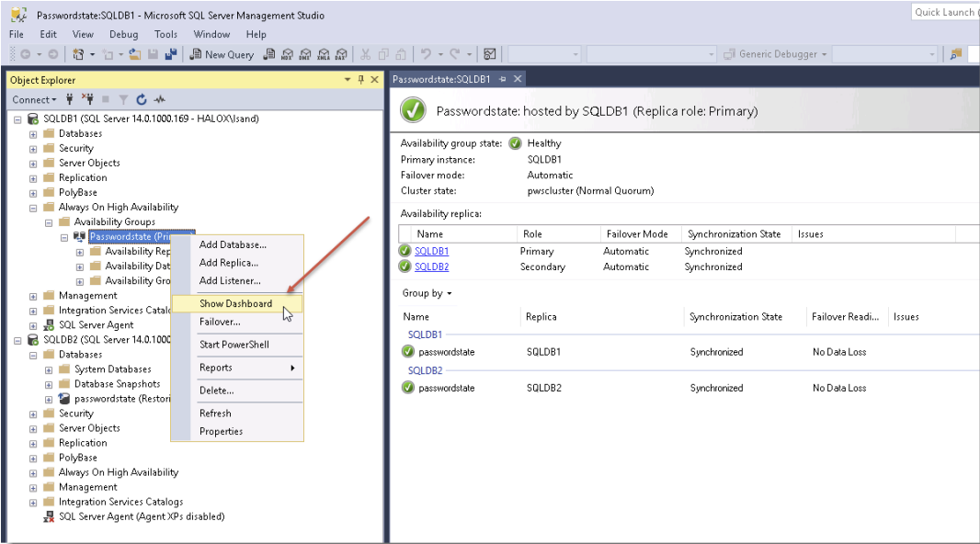Open the SQLDB1 replica link
The image size is (980, 544).
click(x=431, y=251)
